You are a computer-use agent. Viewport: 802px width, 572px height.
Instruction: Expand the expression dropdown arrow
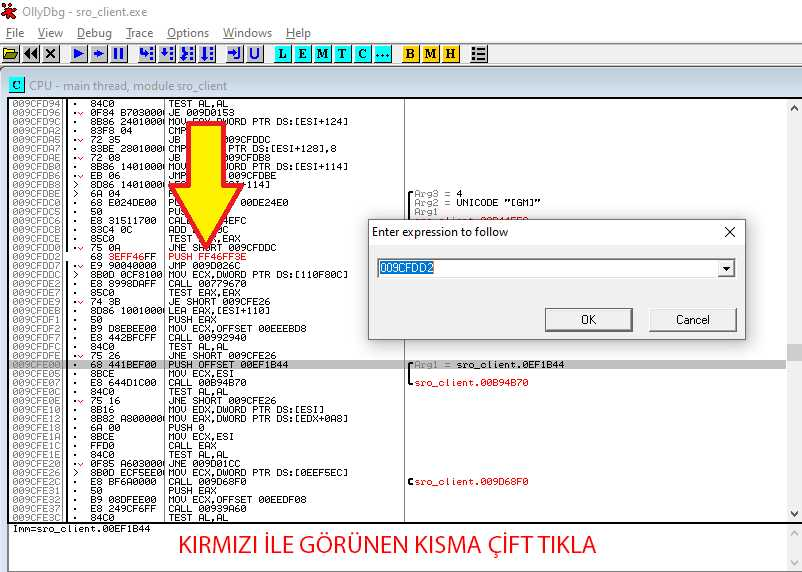point(726,268)
